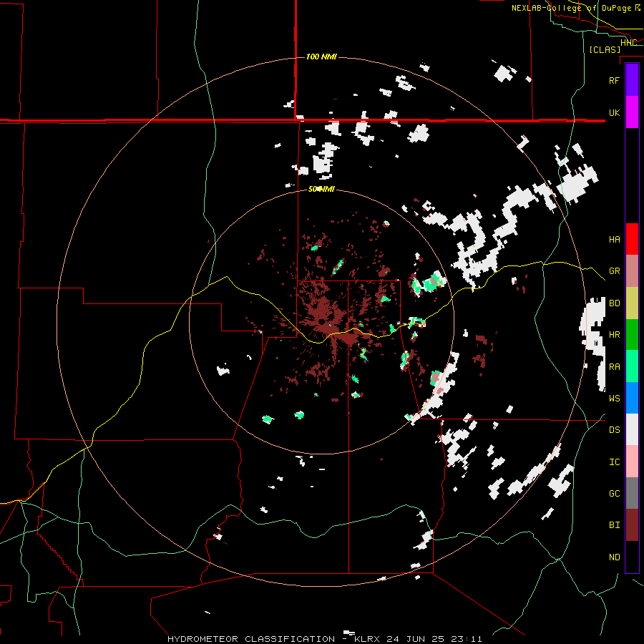Click the HHC product code label
This screenshot has height=644, width=644.
pyautogui.click(x=628, y=43)
